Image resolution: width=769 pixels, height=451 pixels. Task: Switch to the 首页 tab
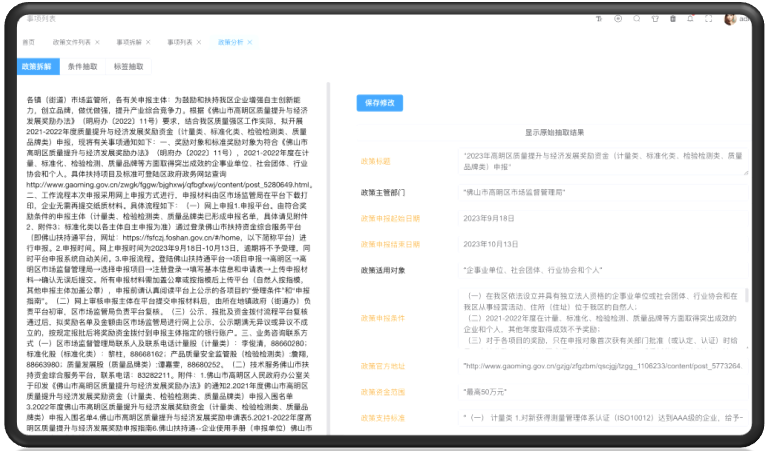click(28, 42)
